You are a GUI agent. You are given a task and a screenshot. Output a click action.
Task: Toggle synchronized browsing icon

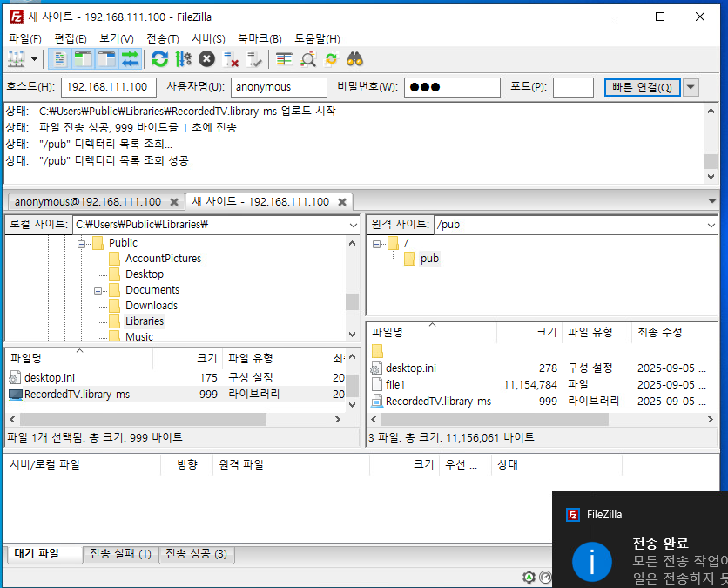(x=332, y=59)
